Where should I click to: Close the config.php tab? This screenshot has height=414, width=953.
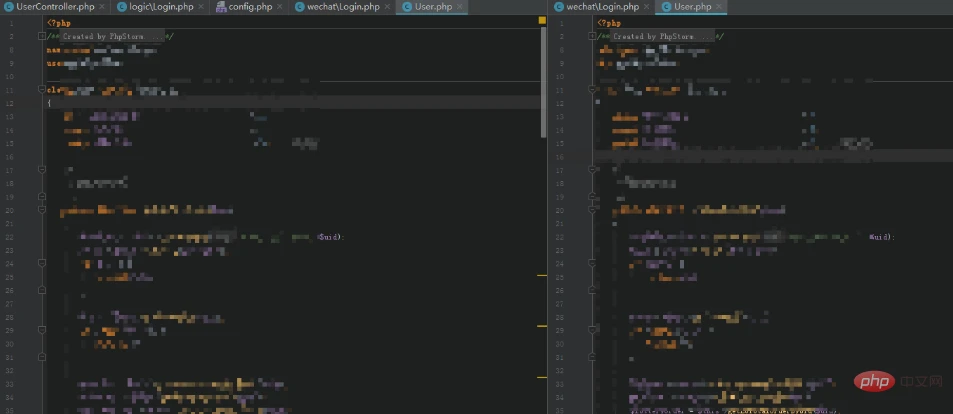(281, 7)
